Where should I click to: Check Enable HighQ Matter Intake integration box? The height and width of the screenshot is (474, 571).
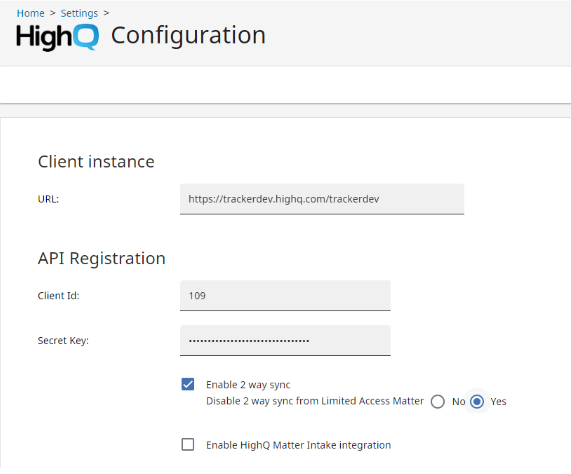(188, 445)
